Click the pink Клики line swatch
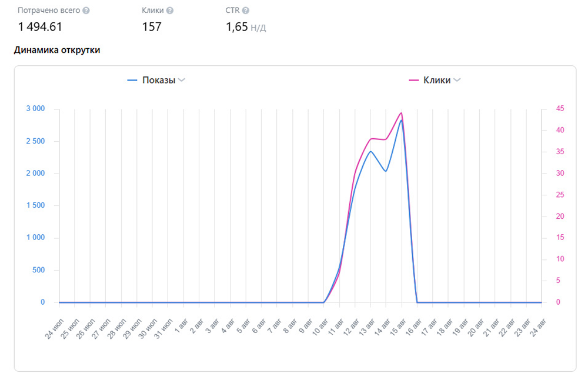Viewport: 588px width, 373px height. click(413, 81)
